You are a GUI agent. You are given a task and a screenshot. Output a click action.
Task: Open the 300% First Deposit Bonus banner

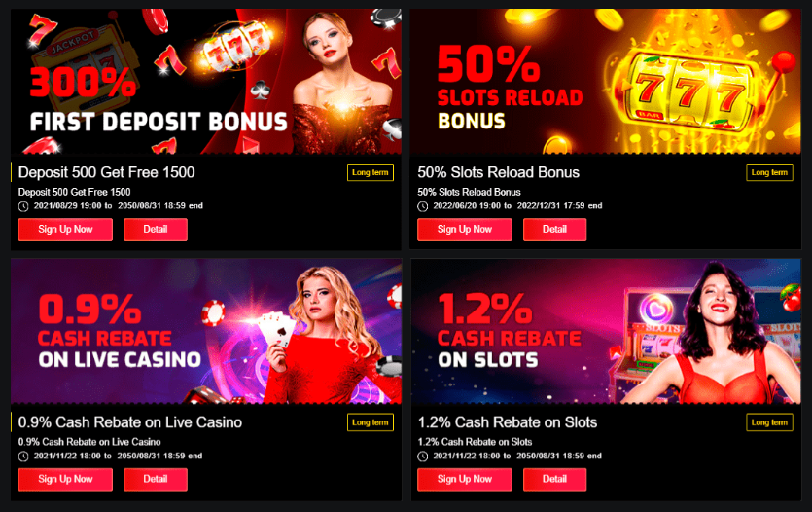(x=206, y=82)
